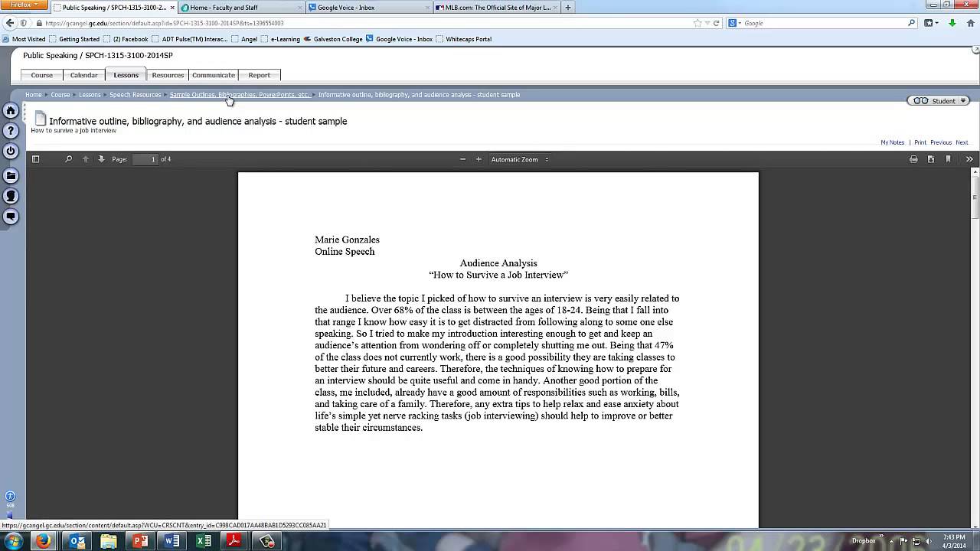
Task: Reload the current page
Action: [x=716, y=23]
